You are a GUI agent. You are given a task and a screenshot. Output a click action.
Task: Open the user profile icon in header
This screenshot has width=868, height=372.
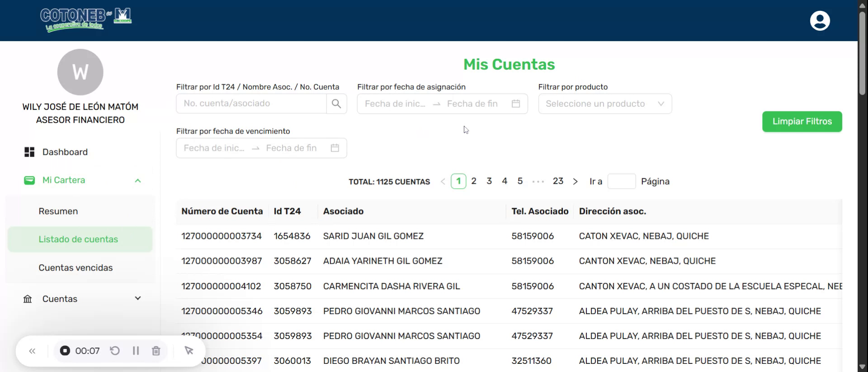(820, 21)
